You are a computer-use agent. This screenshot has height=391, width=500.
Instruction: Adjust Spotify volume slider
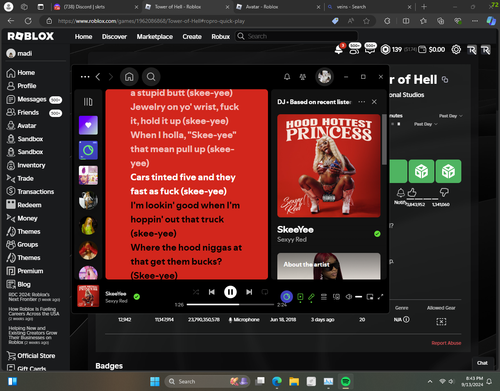[359, 297]
